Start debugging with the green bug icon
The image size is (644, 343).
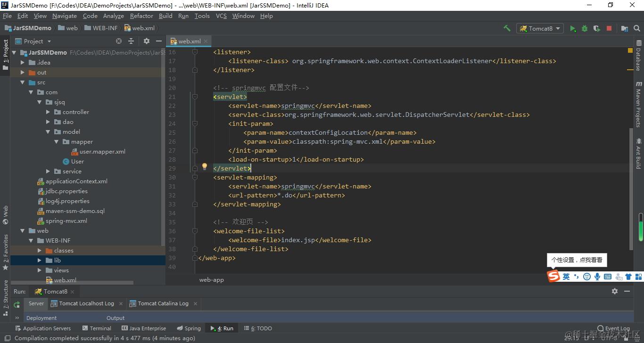coord(585,28)
